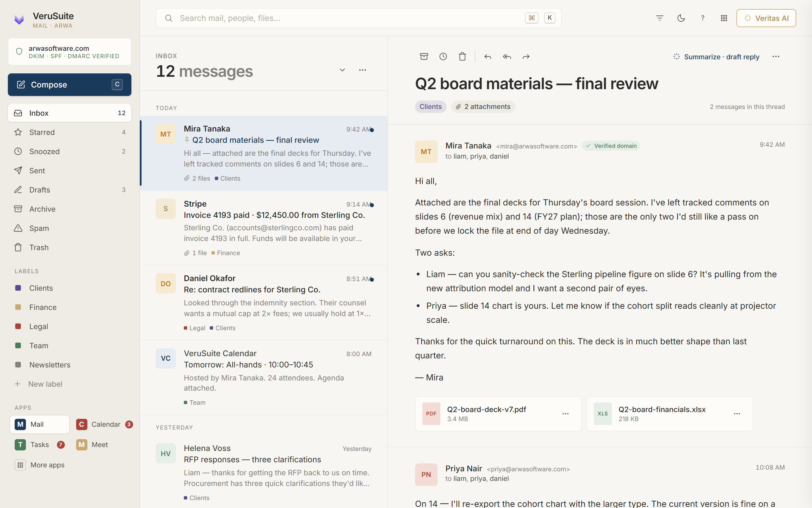Screen dimensions: 812x508
Task: Select the Team label
Action: click(69, 345)
